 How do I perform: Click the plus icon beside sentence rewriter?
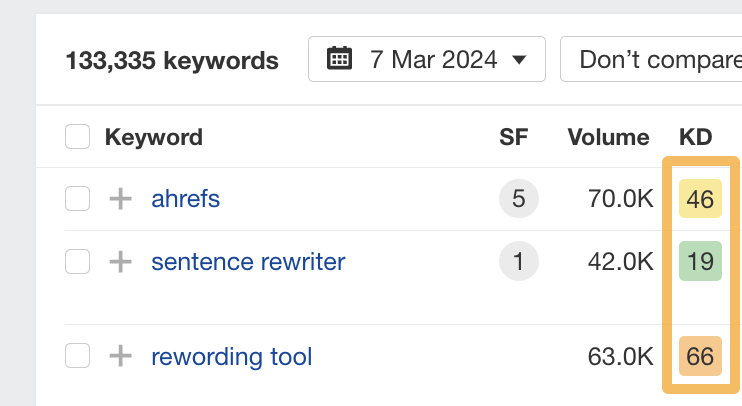pyautogui.click(x=120, y=262)
